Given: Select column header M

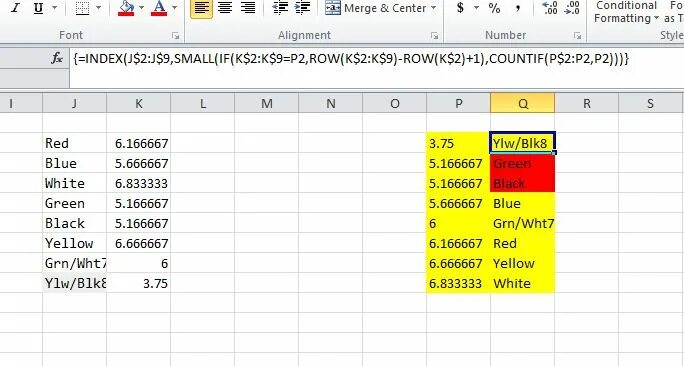Looking at the screenshot, I should pos(267,103).
